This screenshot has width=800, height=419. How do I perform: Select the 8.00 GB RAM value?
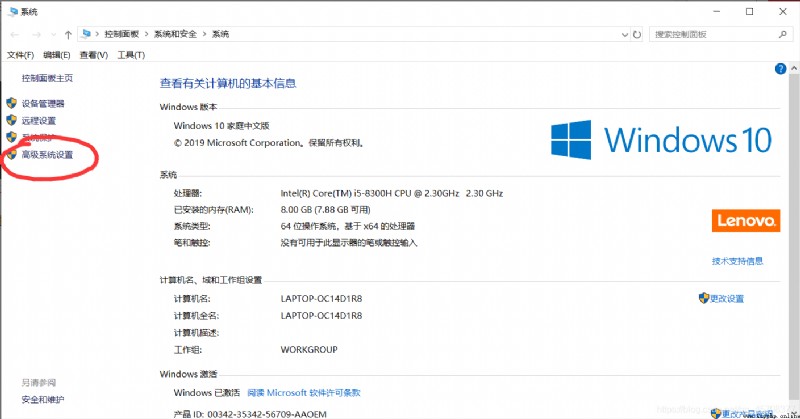(x=326, y=209)
